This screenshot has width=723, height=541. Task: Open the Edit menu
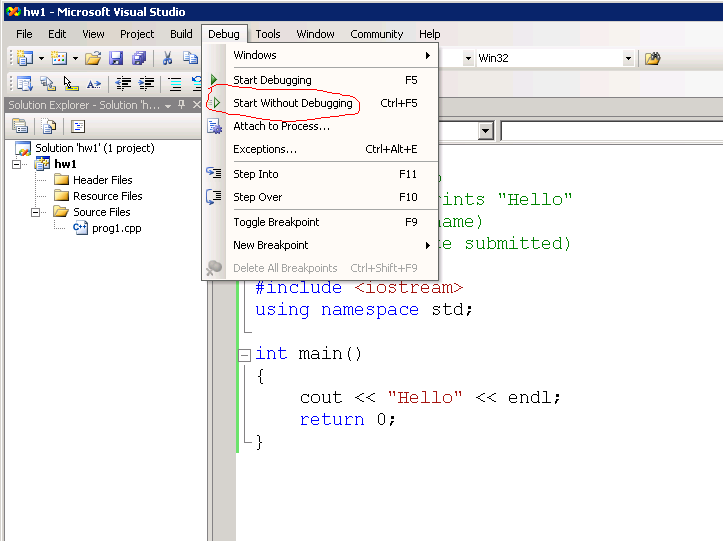tap(57, 34)
